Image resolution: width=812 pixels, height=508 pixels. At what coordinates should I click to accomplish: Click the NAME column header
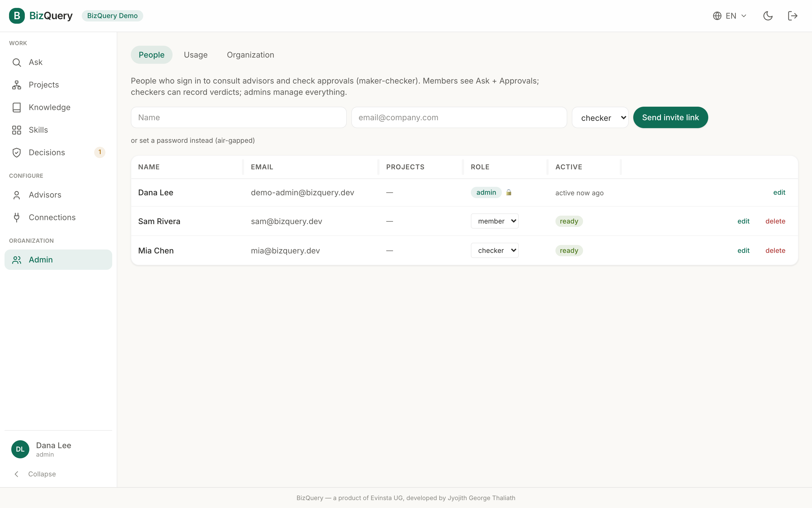click(x=149, y=167)
